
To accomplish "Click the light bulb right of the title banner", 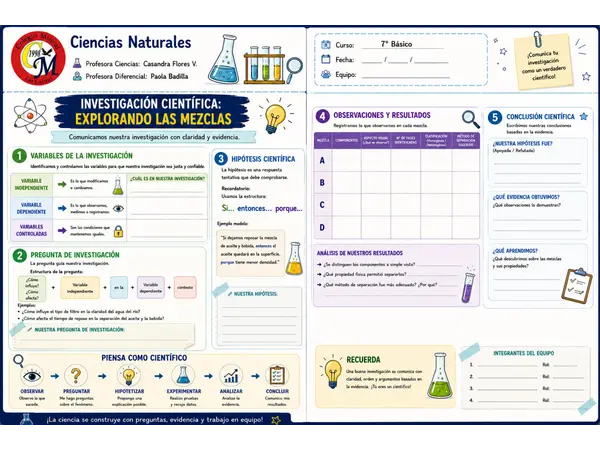I will [276, 116].
